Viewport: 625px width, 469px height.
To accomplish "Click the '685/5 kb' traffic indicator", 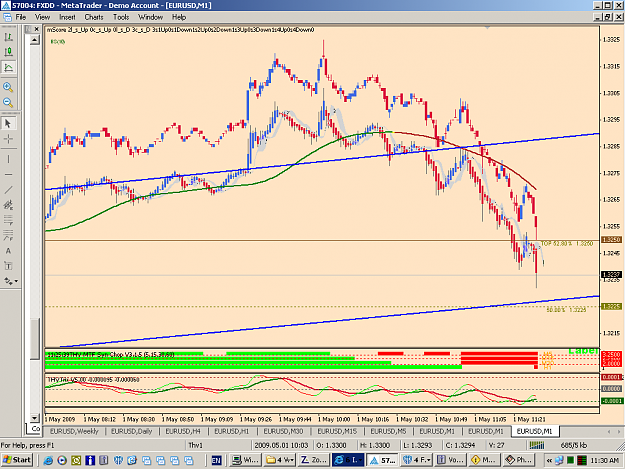I will point(574,445).
